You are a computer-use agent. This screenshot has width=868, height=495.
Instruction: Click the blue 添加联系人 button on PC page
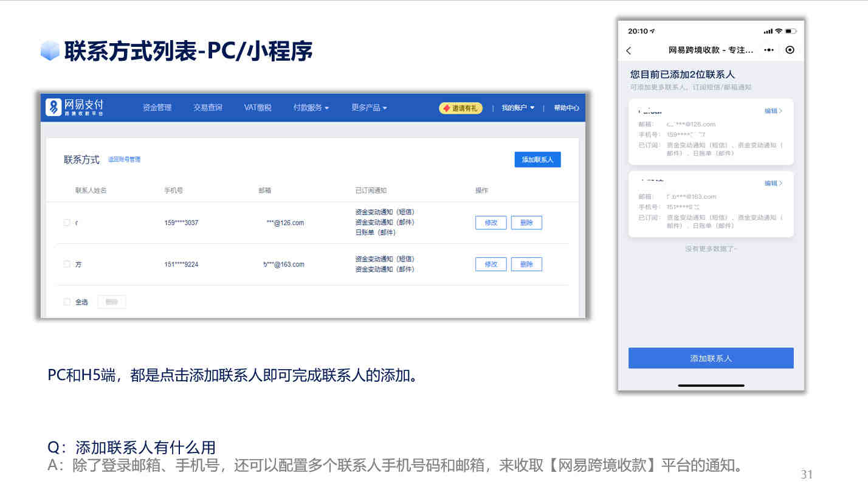pos(537,159)
